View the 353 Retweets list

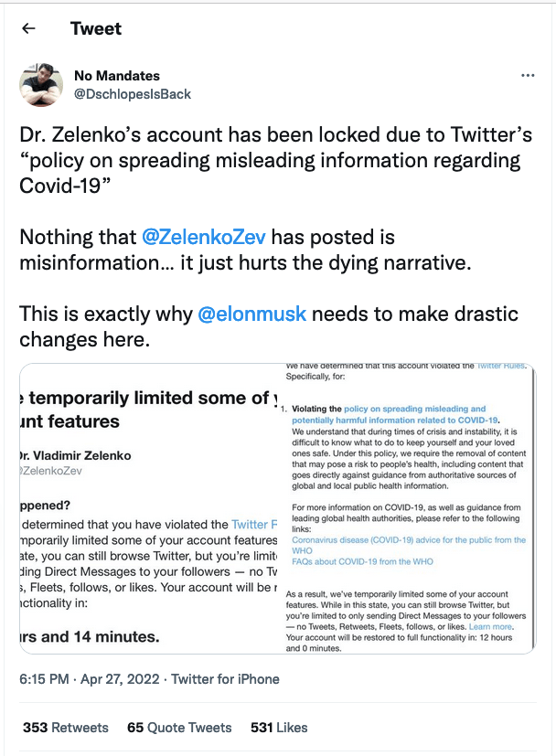point(66,728)
